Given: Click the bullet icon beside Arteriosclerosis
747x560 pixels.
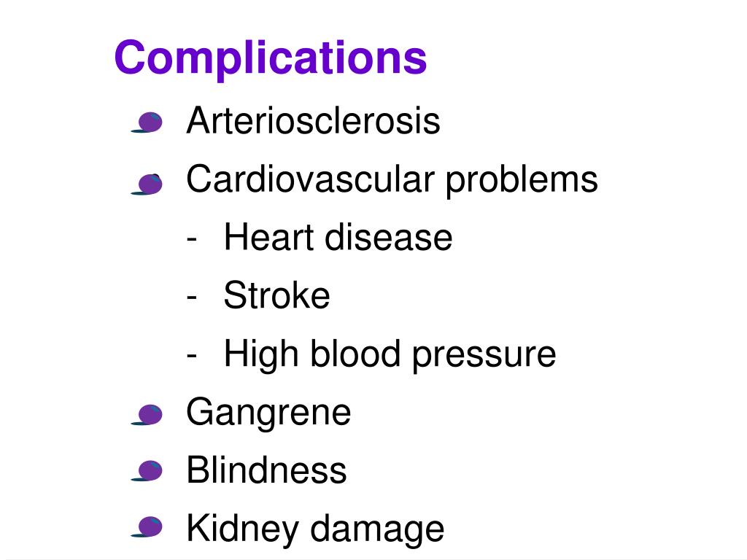Looking at the screenshot, I should coord(147,122).
